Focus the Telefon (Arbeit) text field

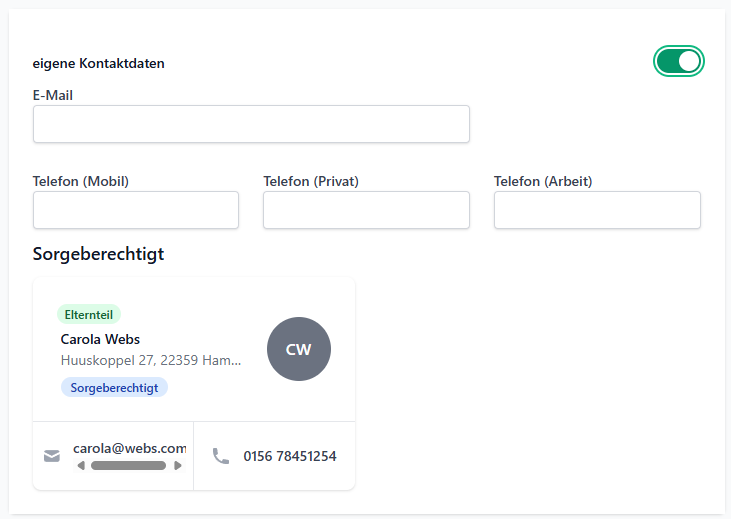(x=597, y=210)
